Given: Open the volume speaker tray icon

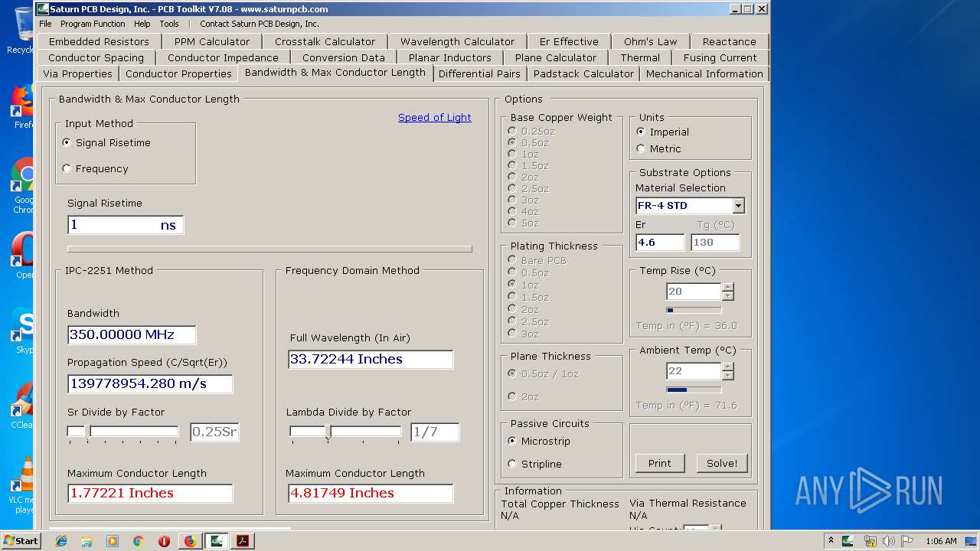Looking at the screenshot, I should 888,541.
